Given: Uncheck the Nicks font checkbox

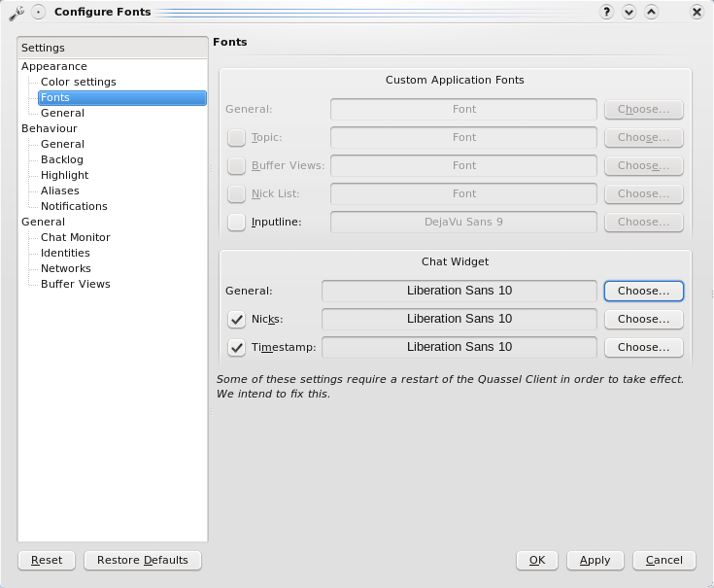Looking at the screenshot, I should [x=236, y=319].
